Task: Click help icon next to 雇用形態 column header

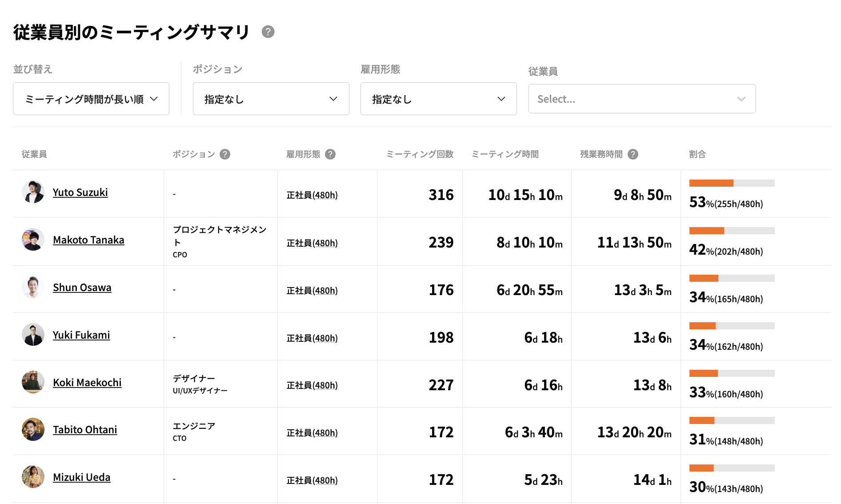Action: tap(330, 154)
